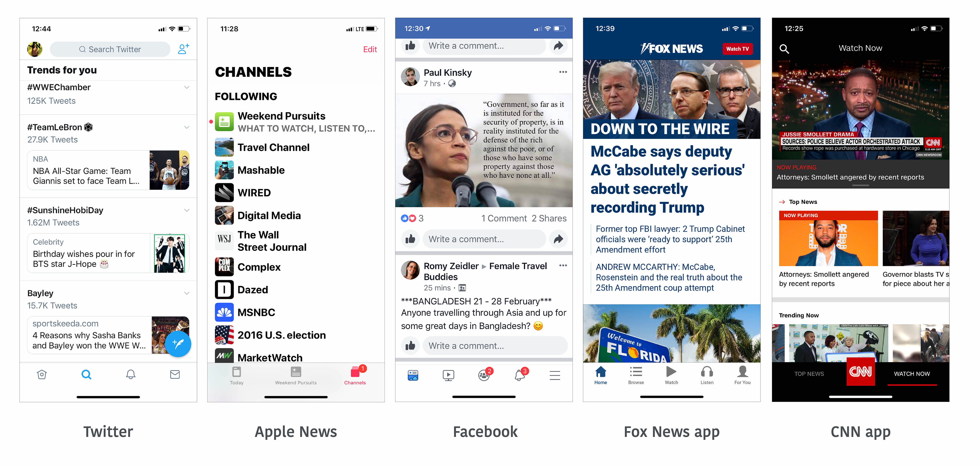This screenshot has width=980, height=466.
Task: Open Facebook menu hamburger icon
Action: (555, 375)
